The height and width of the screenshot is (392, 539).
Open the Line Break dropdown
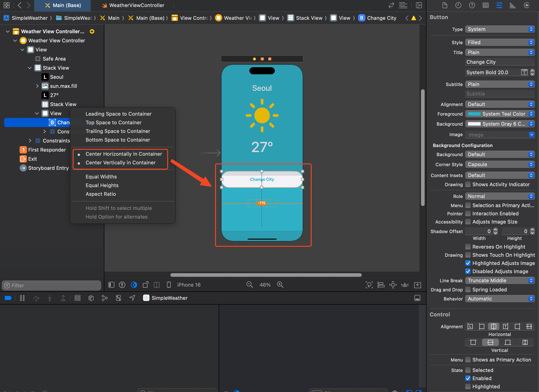coord(500,280)
